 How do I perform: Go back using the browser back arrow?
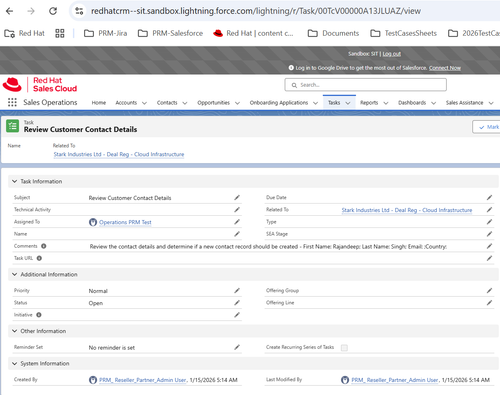coord(9,11)
